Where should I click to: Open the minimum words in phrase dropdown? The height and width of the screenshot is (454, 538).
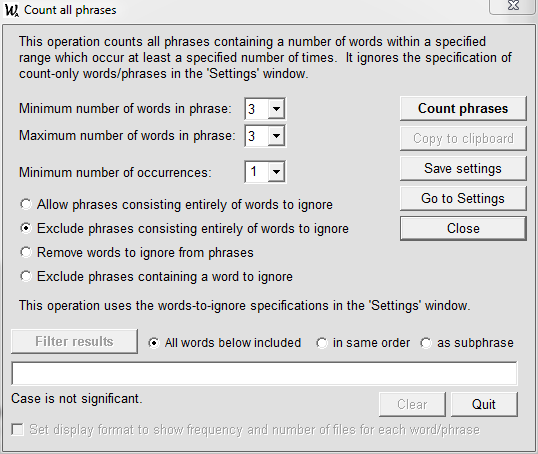point(276,109)
